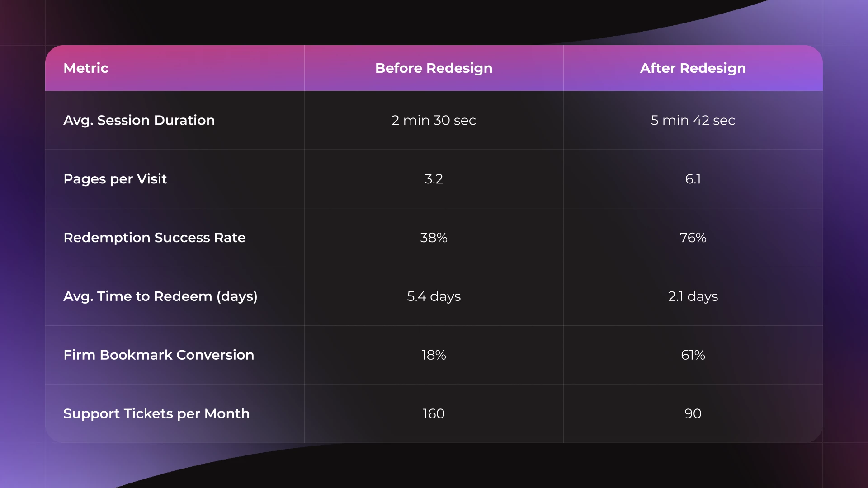Click the 160 support tickets value

434,414
